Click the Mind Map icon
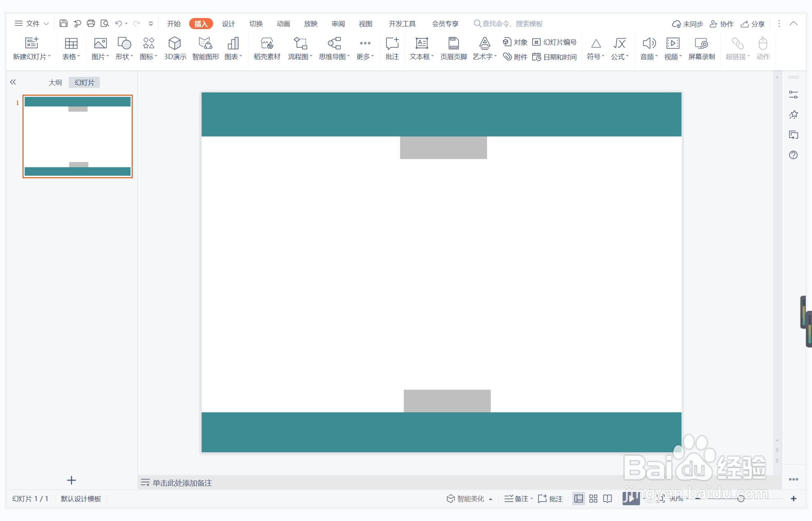 coord(334,43)
